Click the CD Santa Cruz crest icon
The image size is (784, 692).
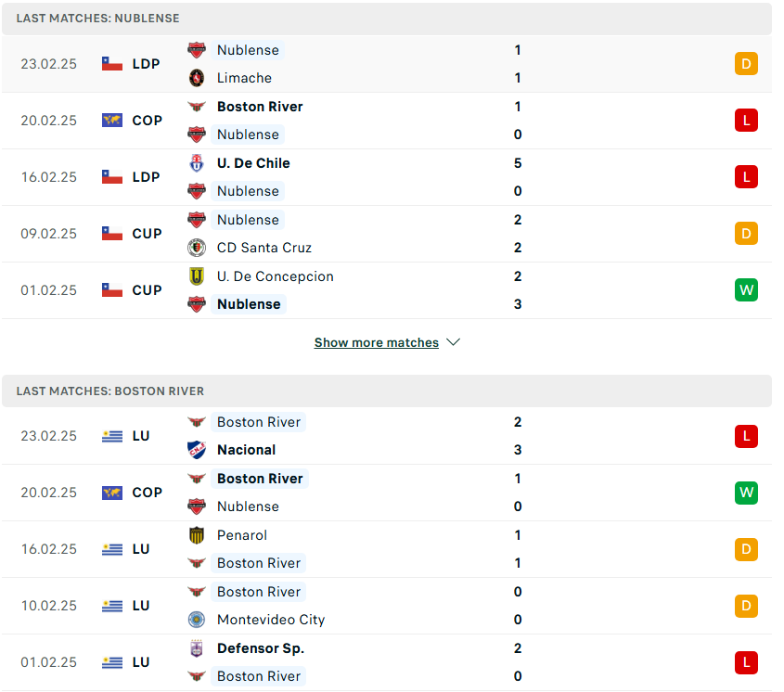(197, 248)
